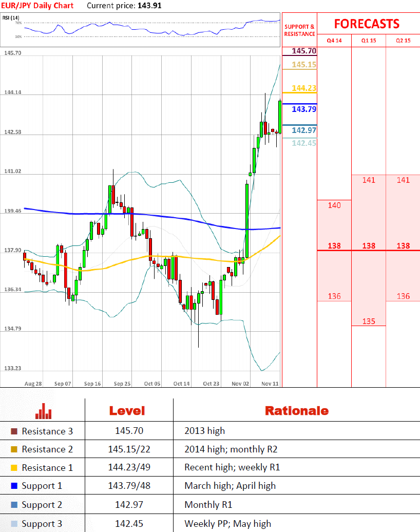420x532 pixels.
Task: Click the red bar chart icon
Action: tap(44, 411)
